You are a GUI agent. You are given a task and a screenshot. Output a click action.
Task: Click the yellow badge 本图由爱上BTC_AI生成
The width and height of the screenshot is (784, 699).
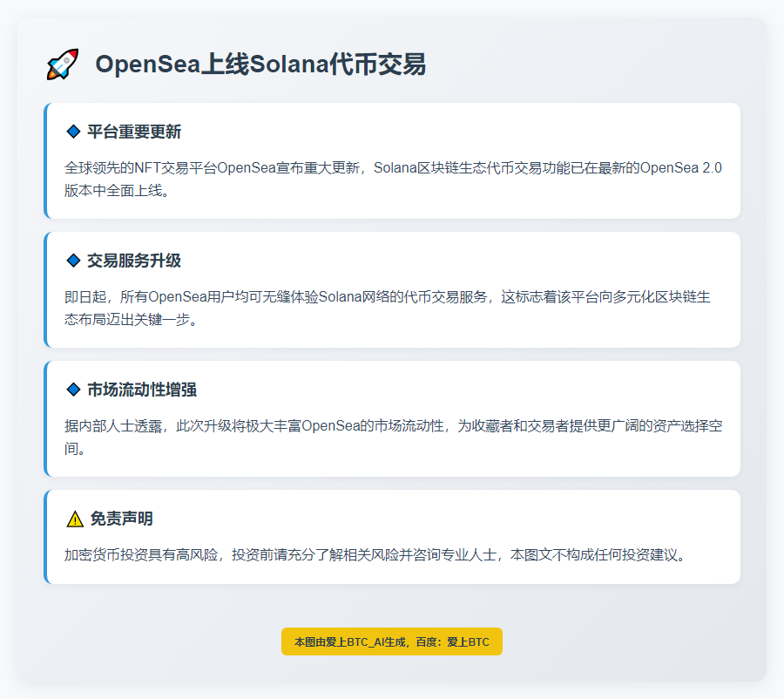[x=392, y=641]
